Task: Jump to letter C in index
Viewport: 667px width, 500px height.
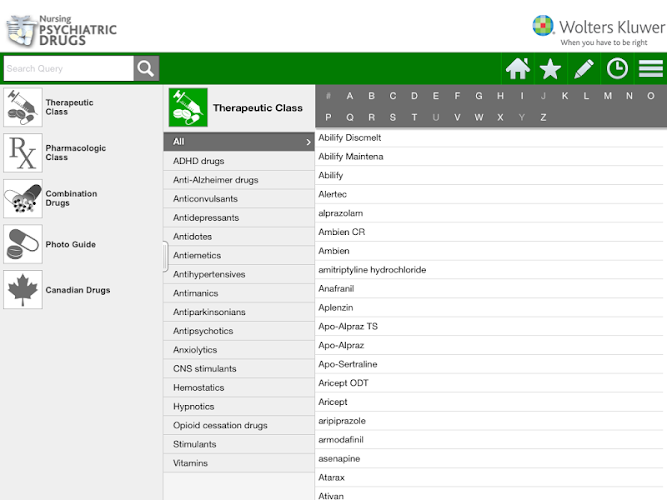Action: point(393,96)
